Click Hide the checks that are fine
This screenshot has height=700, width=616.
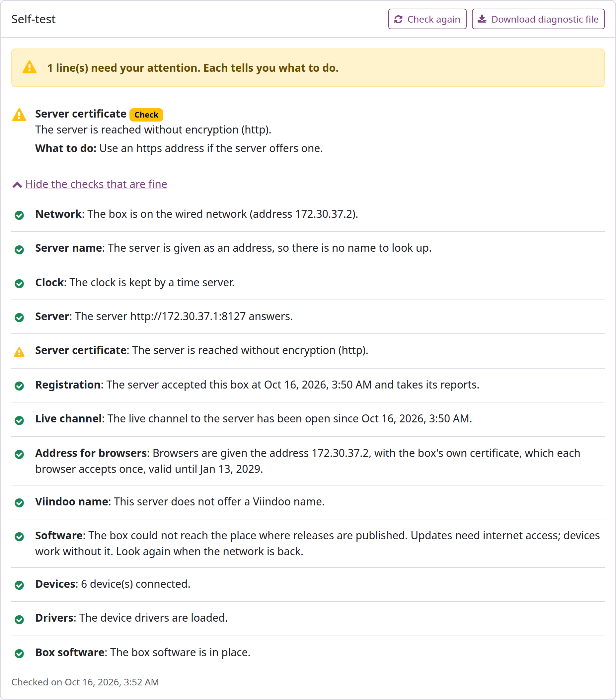pos(96,184)
